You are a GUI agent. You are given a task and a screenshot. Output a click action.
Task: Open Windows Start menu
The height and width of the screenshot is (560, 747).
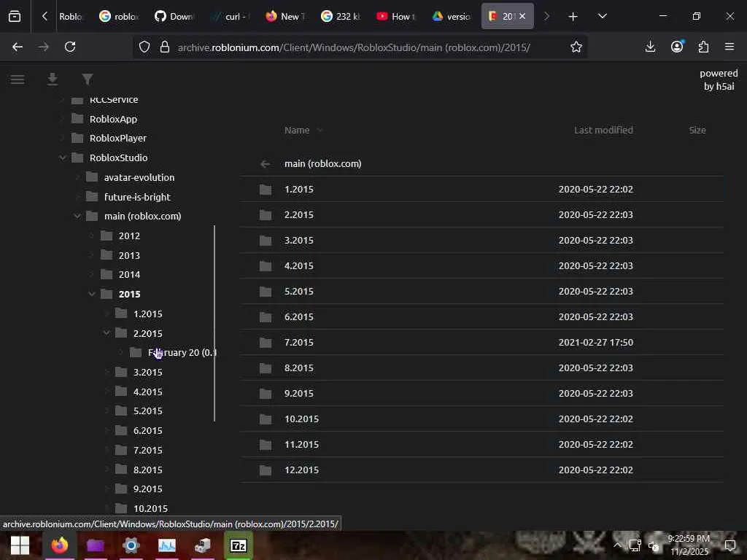[20, 545]
